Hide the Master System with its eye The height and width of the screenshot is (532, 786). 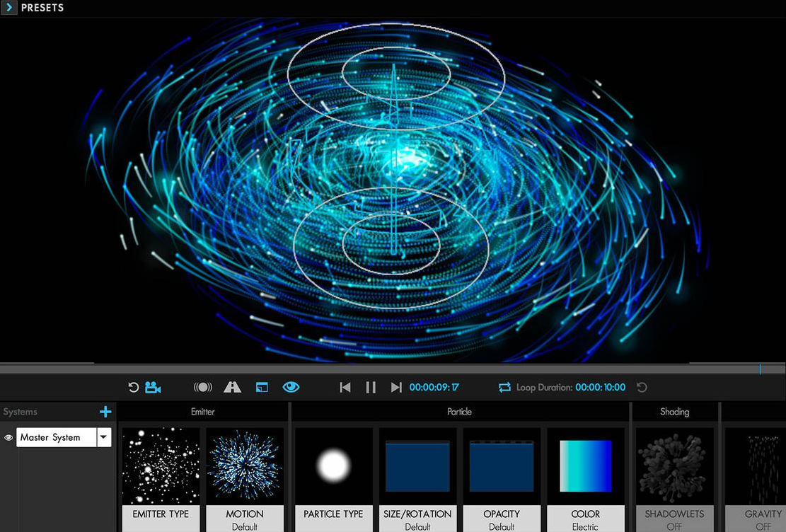click(x=8, y=437)
